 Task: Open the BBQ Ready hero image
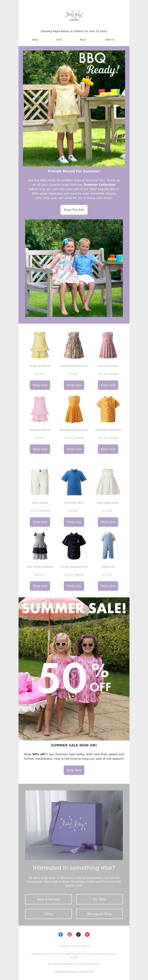click(74, 108)
